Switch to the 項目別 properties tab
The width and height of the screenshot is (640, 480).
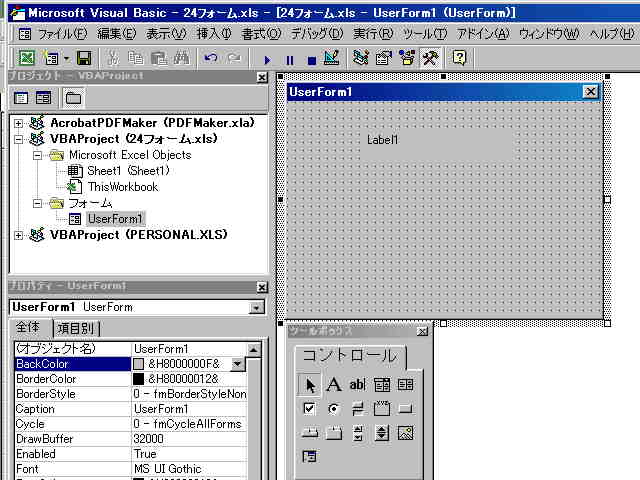[x=76, y=328]
